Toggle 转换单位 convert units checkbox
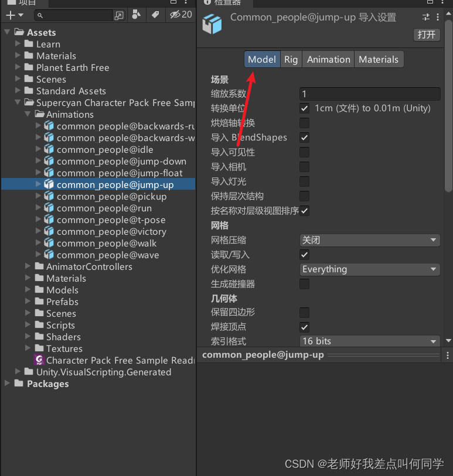 [x=304, y=108]
